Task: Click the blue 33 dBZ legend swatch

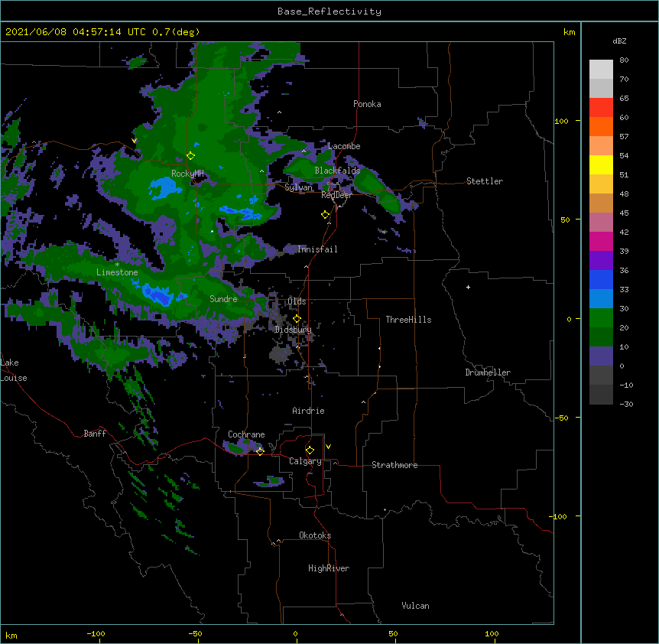Action: (601, 279)
